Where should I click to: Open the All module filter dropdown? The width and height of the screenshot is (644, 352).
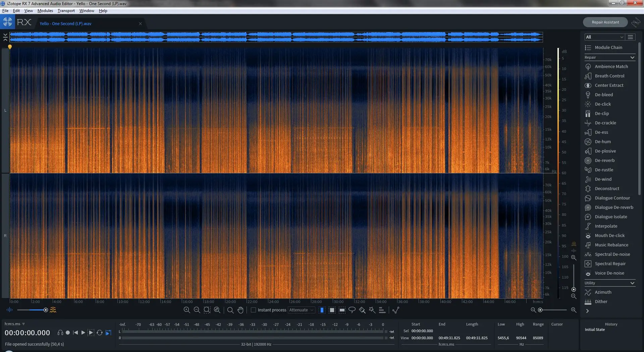pos(604,37)
